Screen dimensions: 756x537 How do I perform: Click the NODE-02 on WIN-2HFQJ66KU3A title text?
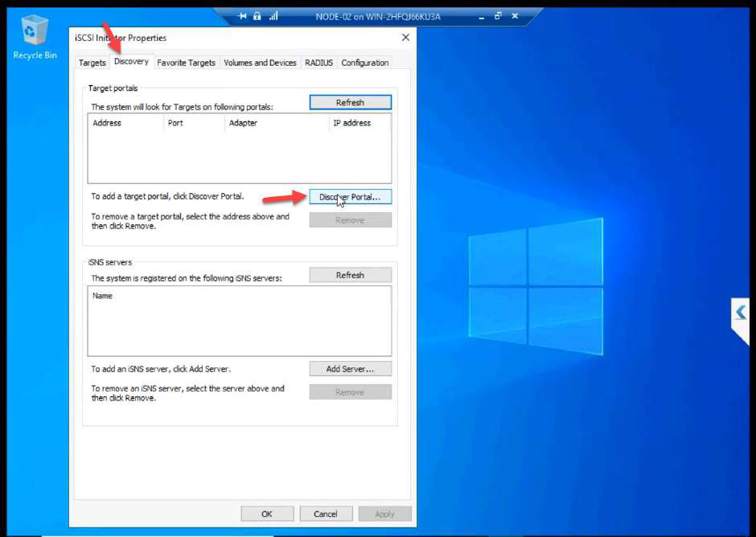point(378,16)
